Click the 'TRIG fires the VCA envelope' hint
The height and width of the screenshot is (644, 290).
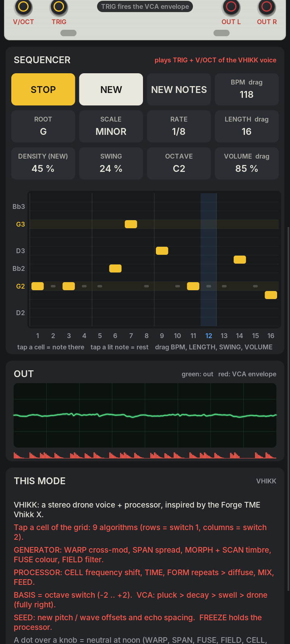pyautogui.click(x=145, y=6)
